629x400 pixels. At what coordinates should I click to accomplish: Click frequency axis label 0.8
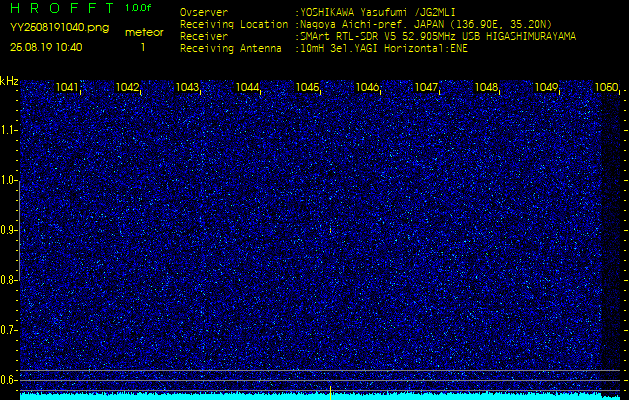click(x=7, y=280)
